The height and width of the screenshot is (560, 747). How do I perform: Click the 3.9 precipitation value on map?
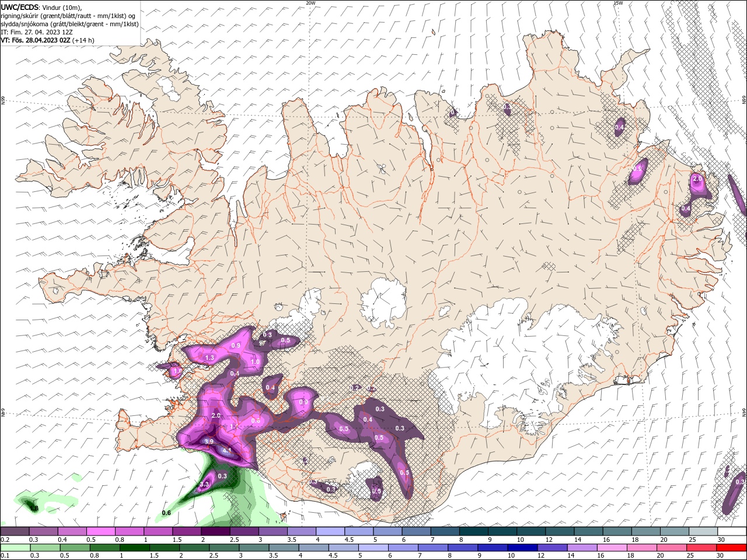coord(209,442)
